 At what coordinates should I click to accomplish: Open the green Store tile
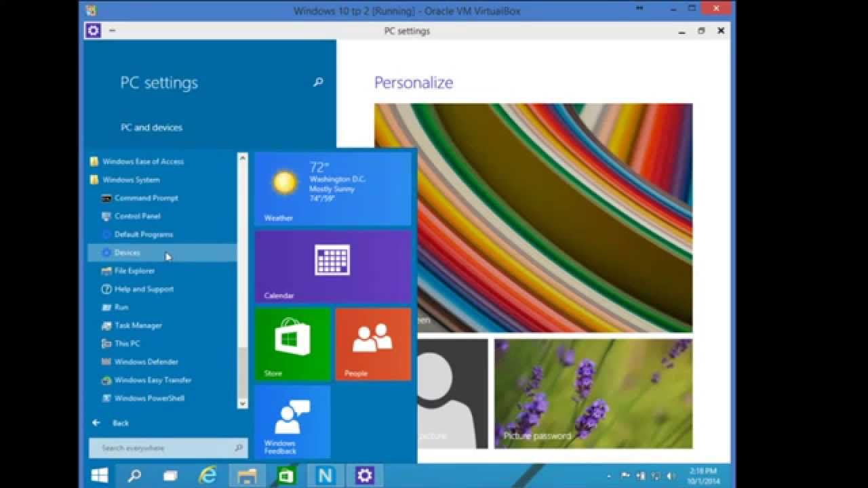(292, 344)
